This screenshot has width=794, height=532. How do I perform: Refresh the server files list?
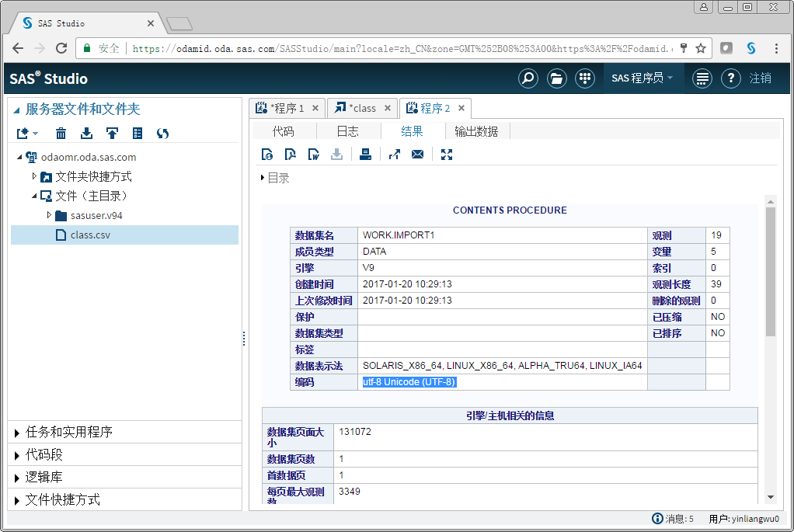(161, 133)
